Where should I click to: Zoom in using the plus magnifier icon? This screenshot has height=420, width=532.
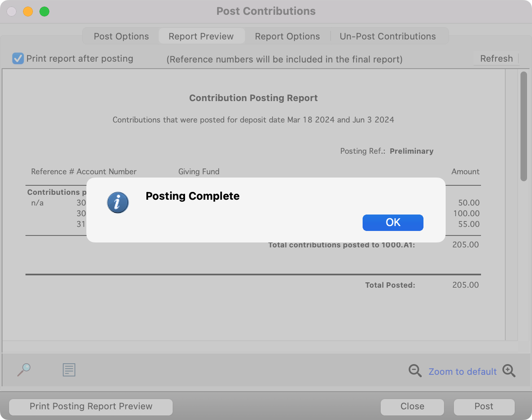point(509,371)
